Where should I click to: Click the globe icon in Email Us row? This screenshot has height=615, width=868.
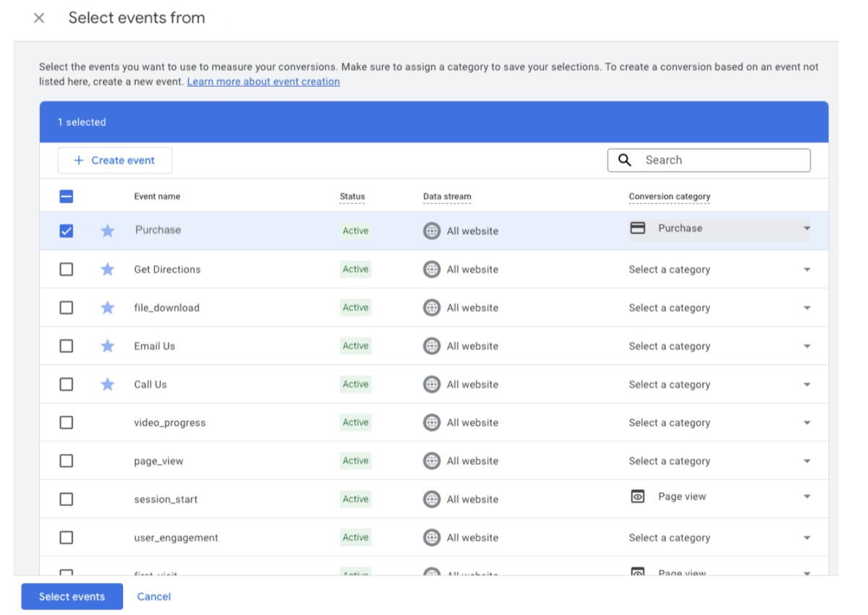click(432, 346)
